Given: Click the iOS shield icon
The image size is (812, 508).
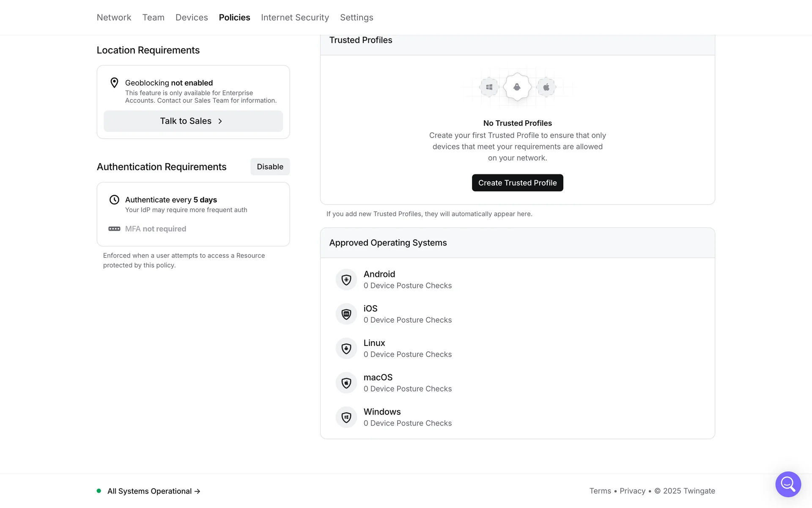Looking at the screenshot, I should (346, 314).
